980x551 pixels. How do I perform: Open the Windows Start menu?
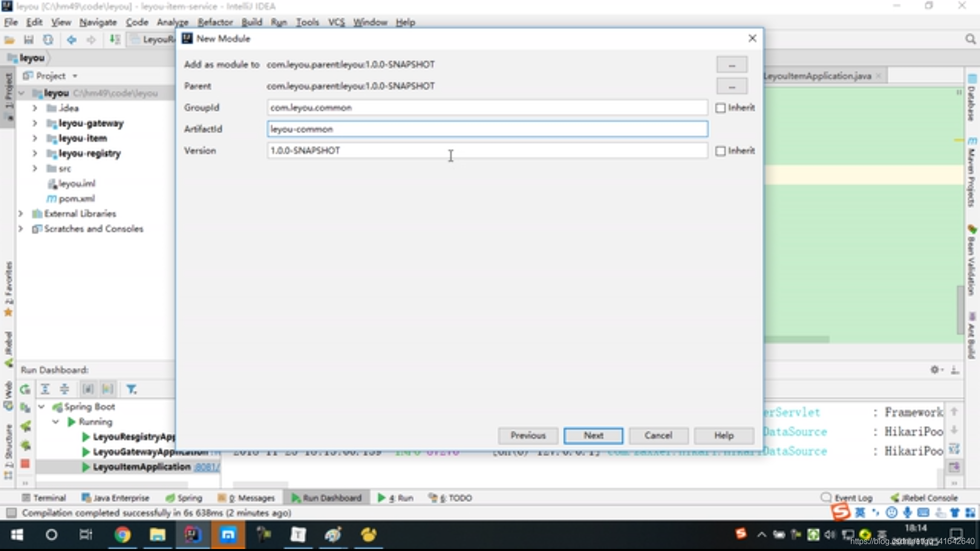[17, 535]
